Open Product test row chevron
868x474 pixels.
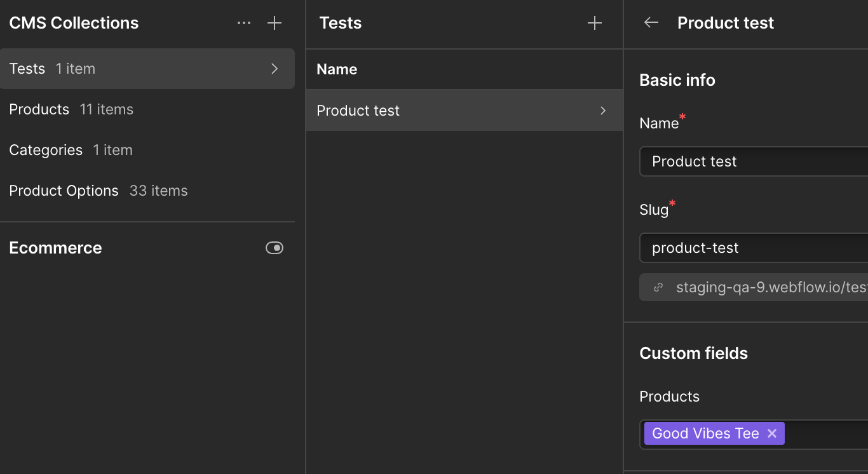tap(603, 111)
